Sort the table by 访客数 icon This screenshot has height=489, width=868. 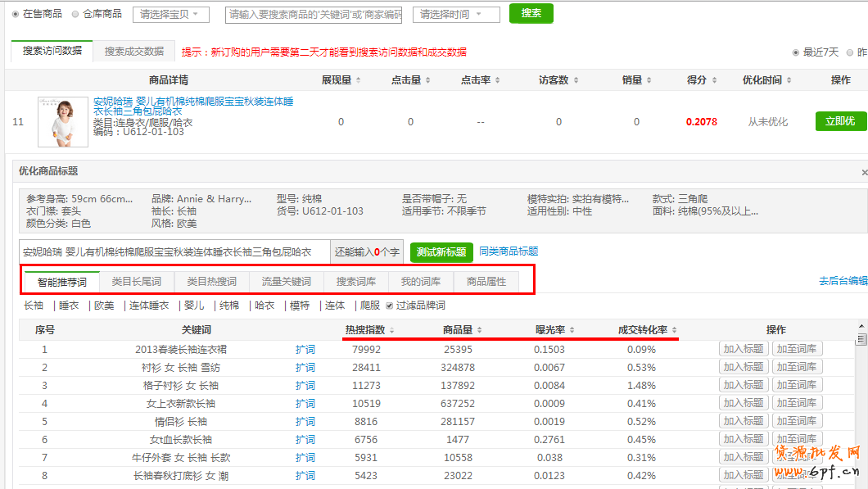[x=576, y=80]
